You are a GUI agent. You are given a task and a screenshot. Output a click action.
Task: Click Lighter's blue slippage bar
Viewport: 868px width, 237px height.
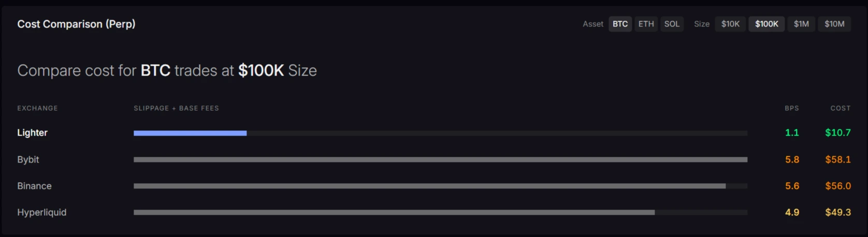pos(190,133)
